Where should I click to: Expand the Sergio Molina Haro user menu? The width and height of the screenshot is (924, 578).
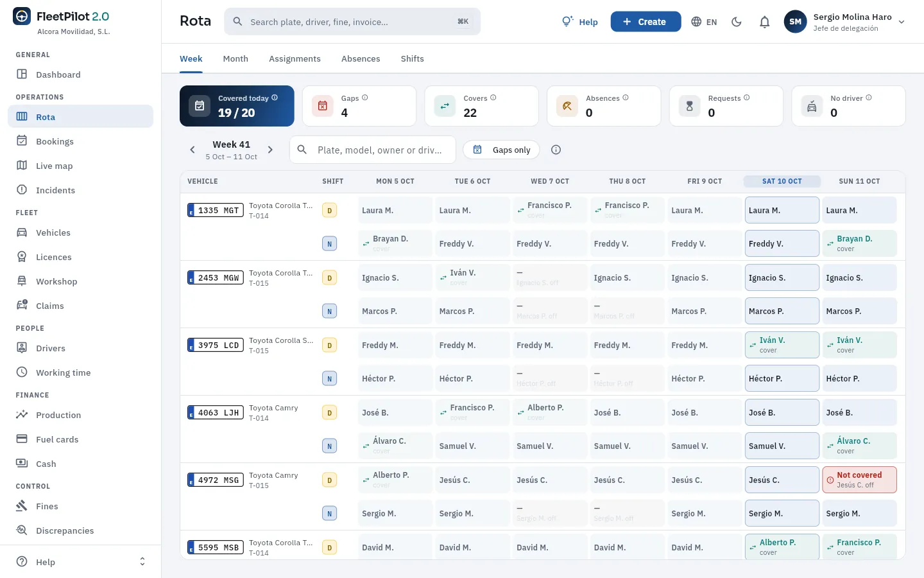844,22
